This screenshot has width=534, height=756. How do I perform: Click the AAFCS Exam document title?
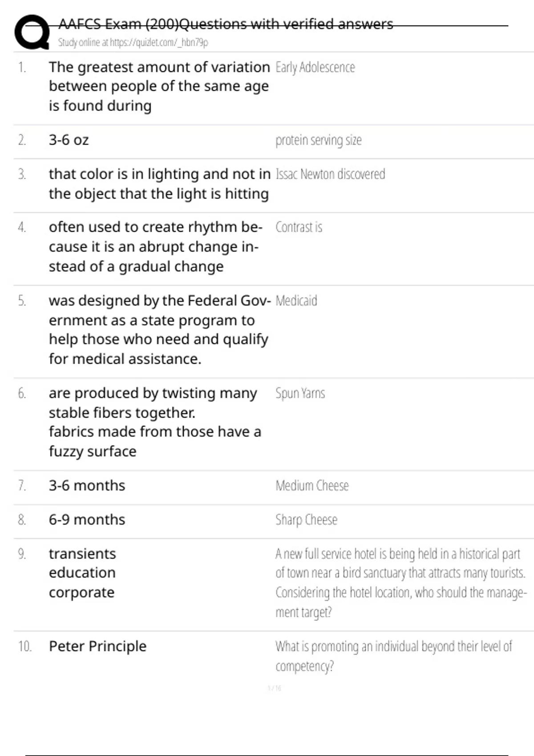click(x=226, y=24)
